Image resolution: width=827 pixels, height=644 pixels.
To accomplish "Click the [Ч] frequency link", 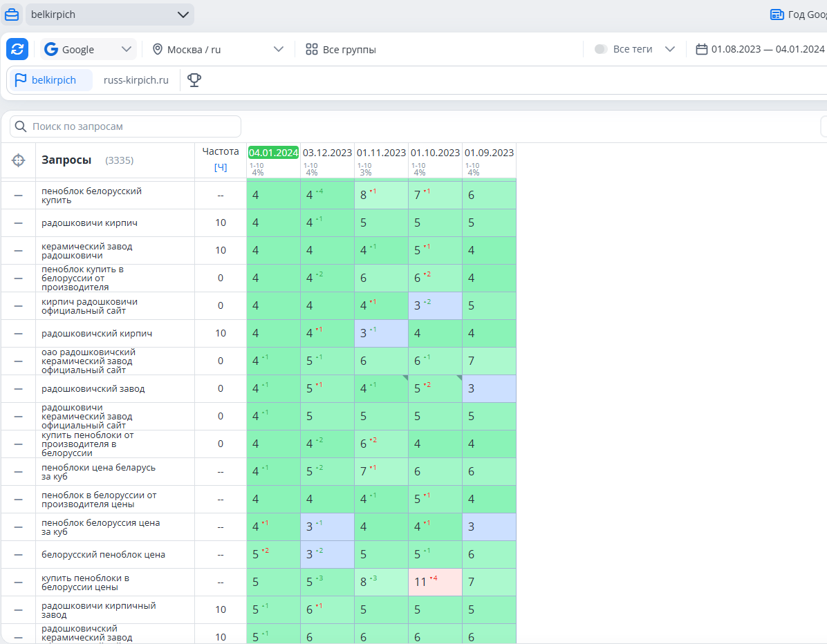I will (x=221, y=167).
